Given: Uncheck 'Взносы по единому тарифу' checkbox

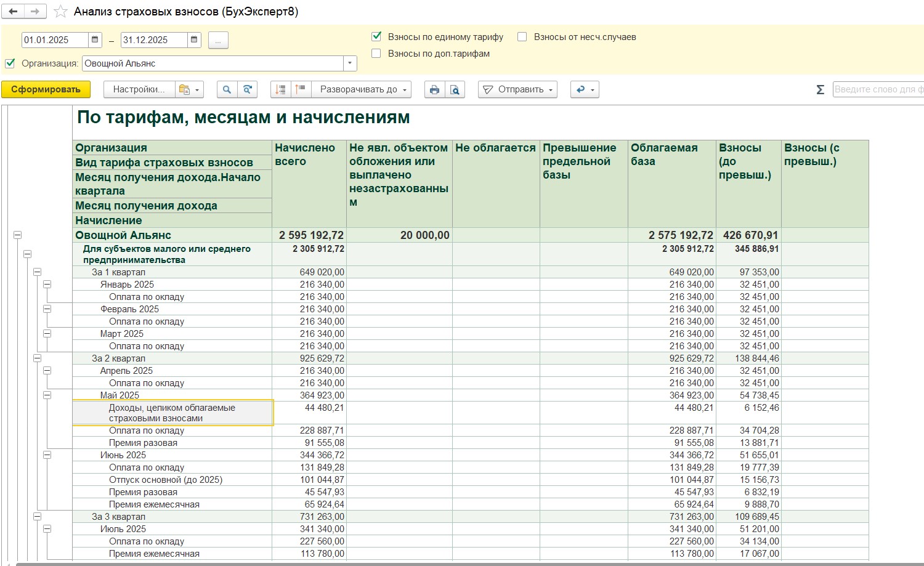Looking at the screenshot, I should [376, 37].
